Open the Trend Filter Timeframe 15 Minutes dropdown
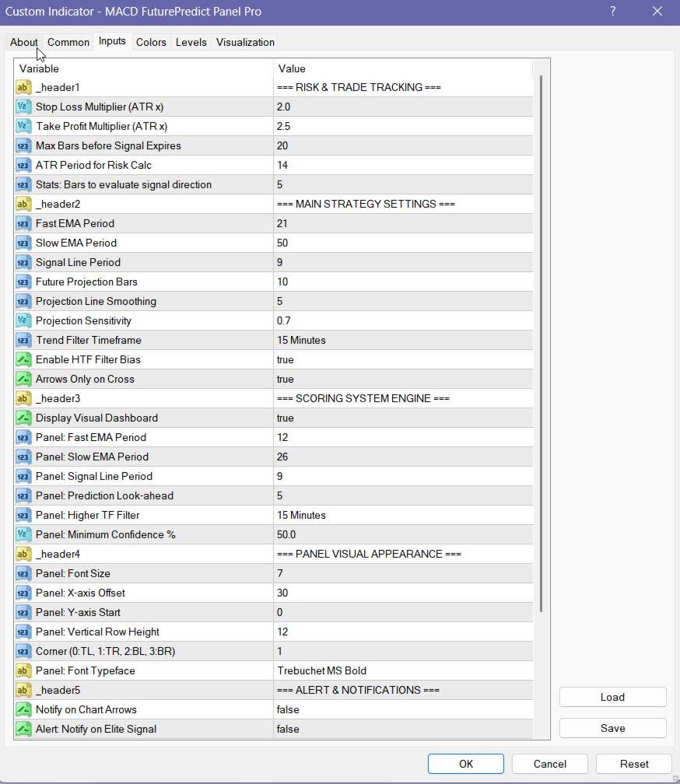The image size is (680, 784). (403, 341)
